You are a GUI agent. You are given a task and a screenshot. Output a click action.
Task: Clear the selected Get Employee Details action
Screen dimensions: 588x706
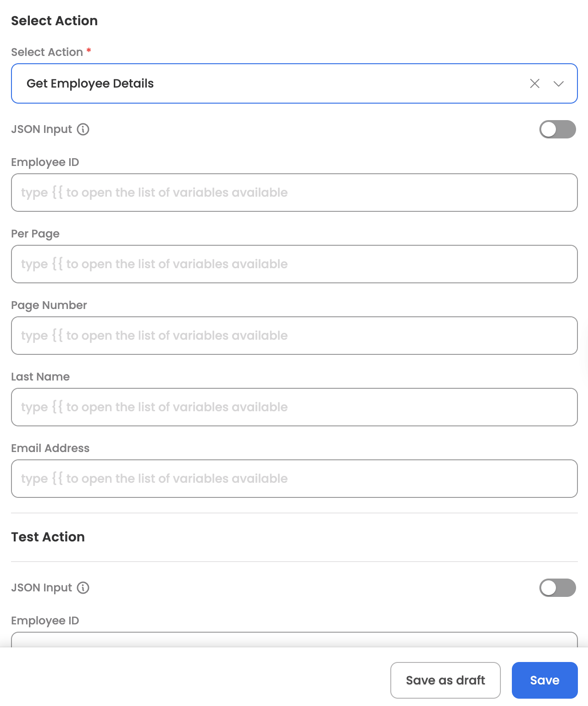coord(535,83)
